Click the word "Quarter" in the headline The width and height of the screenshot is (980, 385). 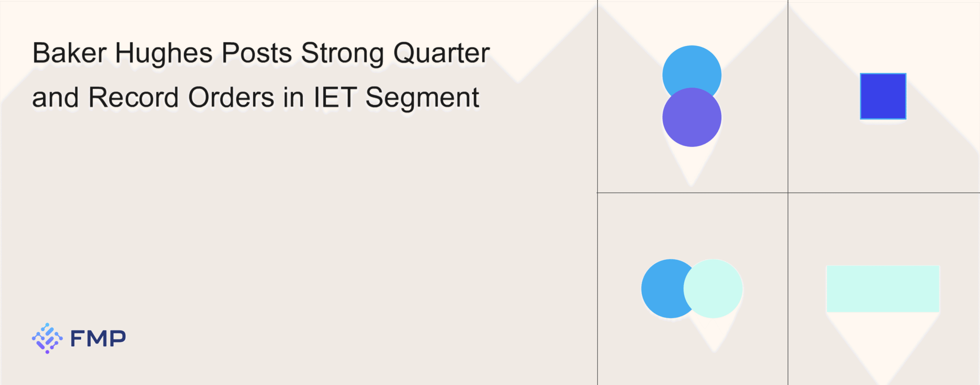[x=441, y=54]
